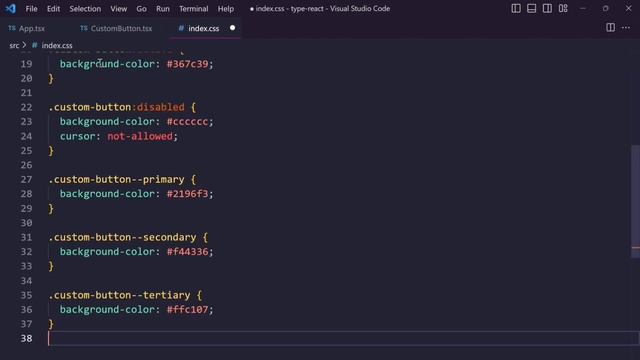640x360 pixels.
Task: Toggle Primary Side Bar layout icon
Action: (x=516, y=8)
